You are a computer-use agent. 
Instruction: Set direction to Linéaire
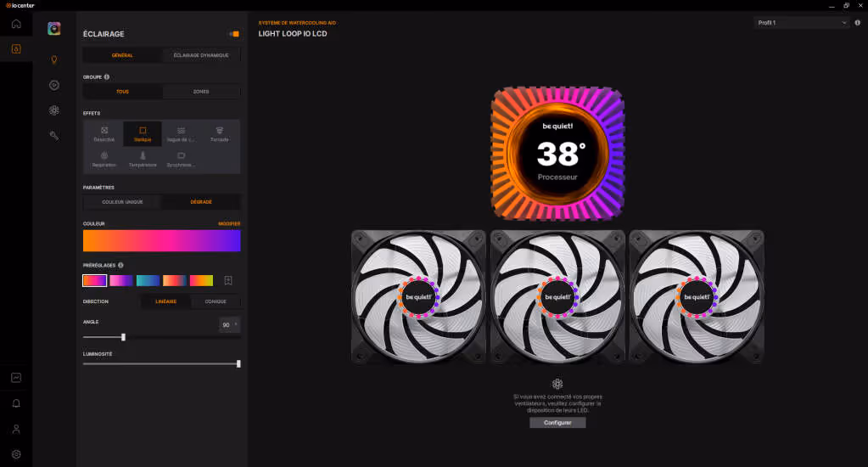(166, 301)
